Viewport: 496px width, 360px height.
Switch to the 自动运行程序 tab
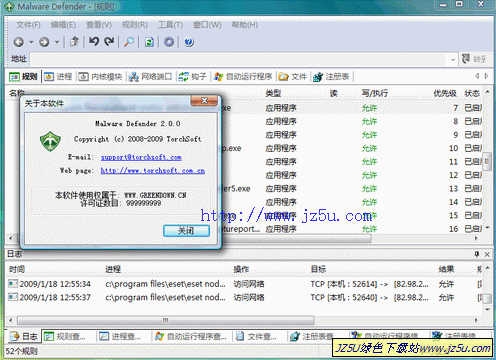[243, 77]
